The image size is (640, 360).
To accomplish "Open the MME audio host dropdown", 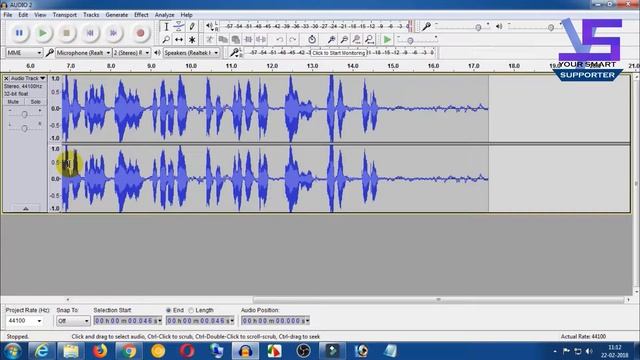I will point(24,53).
